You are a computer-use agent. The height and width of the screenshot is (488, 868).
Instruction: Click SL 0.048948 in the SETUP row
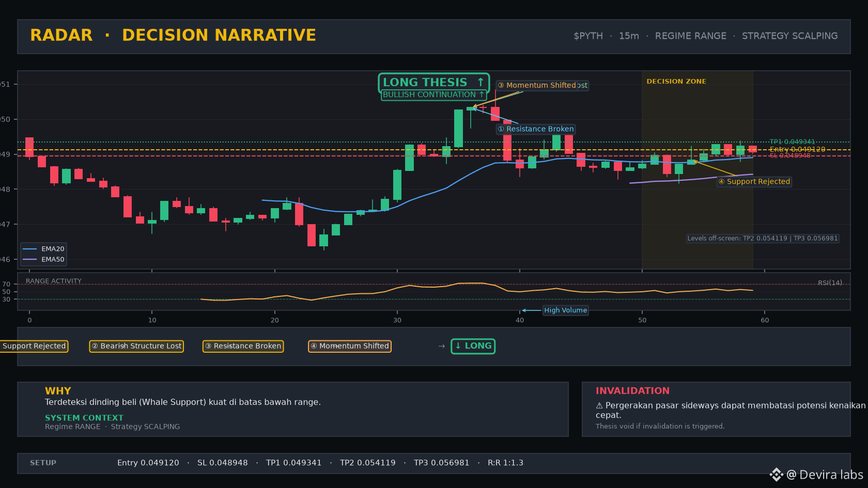(223, 463)
